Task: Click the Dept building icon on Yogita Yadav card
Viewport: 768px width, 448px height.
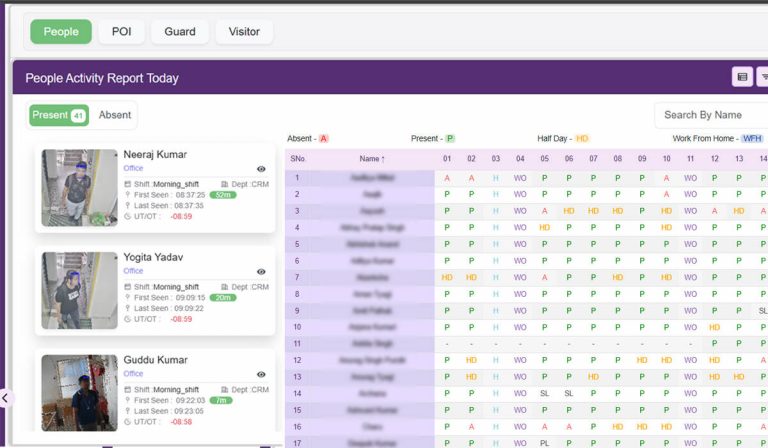Action: (224, 287)
